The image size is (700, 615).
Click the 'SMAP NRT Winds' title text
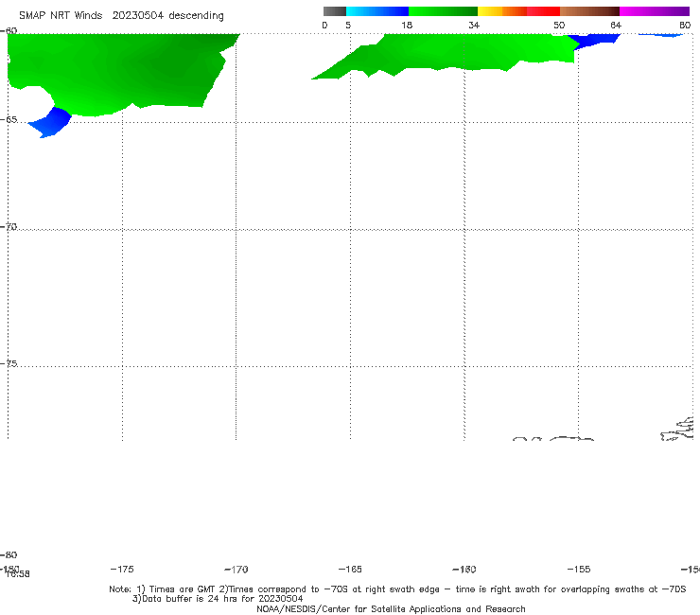[x=61, y=16]
